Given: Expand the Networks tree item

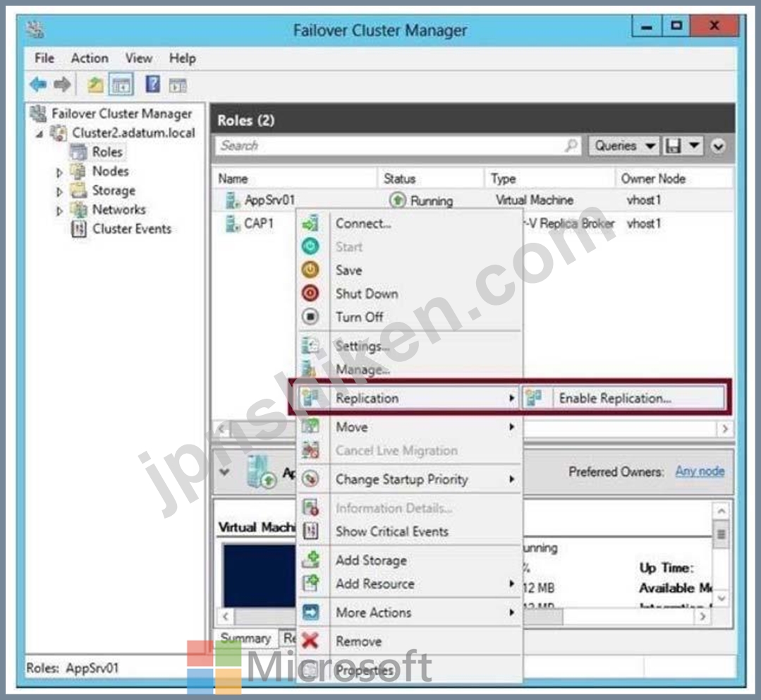Looking at the screenshot, I should [59, 211].
